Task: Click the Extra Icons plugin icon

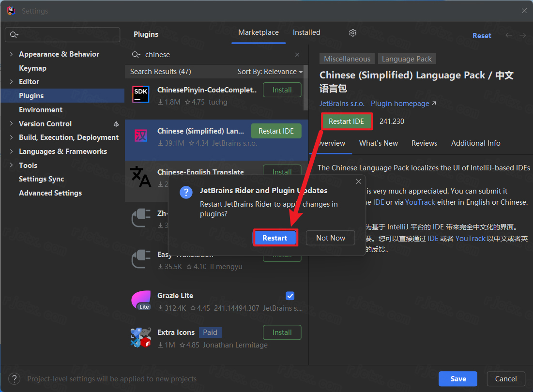Action: pos(141,337)
